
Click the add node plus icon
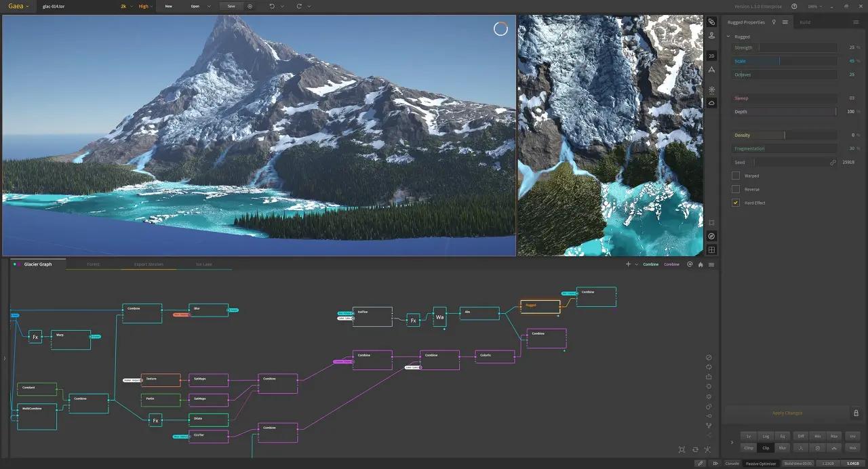tap(628, 264)
